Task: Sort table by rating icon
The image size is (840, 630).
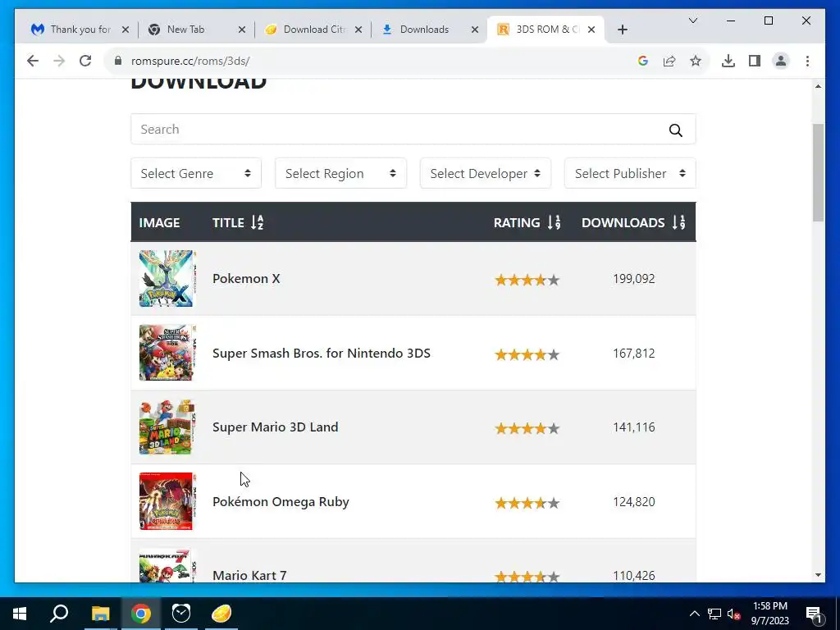Action: pos(554,222)
